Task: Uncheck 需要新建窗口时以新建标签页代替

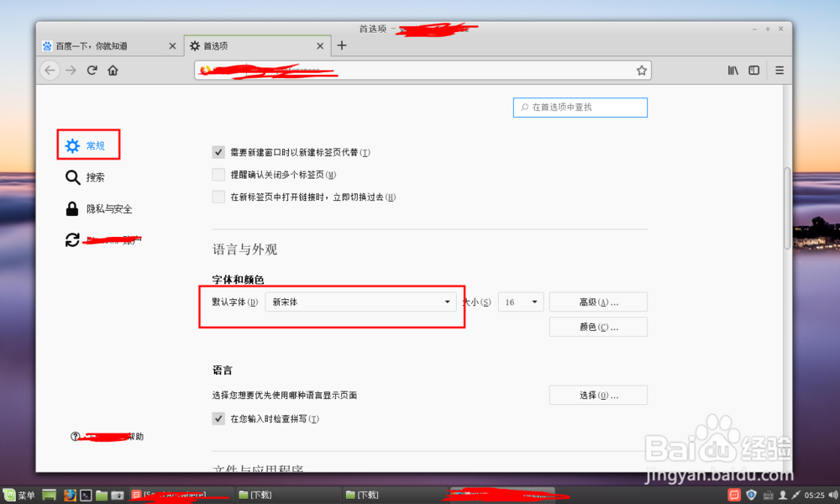Action: point(218,152)
